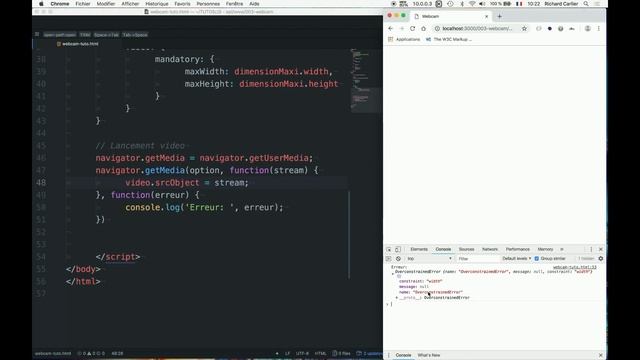Open the Apple menu
This screenshot has width=640, height=360.
(x=41, y=4)
